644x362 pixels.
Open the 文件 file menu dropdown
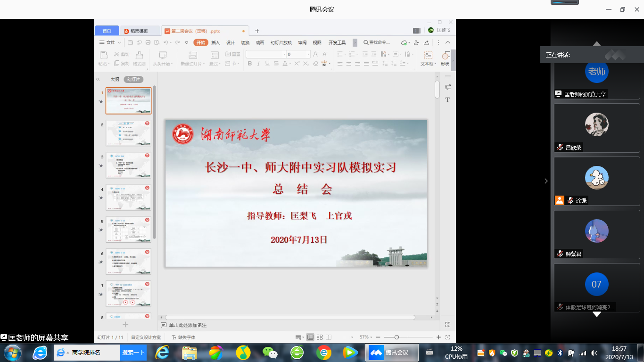[110, 42]
